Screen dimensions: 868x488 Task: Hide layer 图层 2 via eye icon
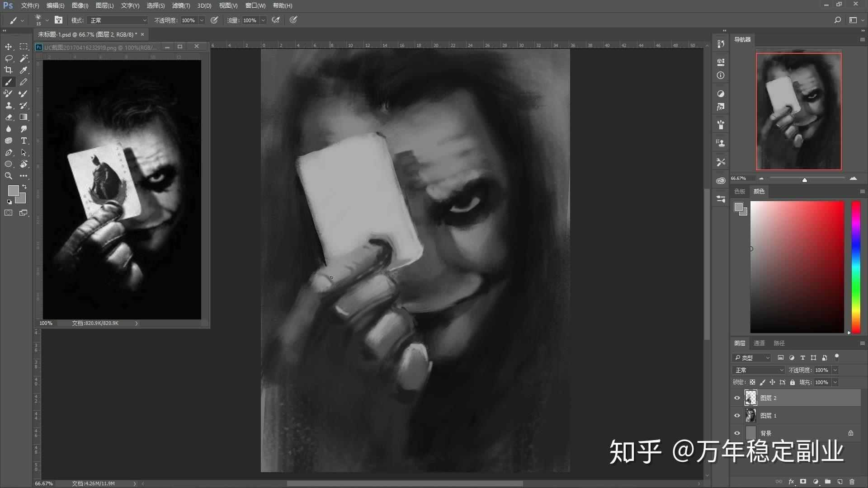click(737, 398)
